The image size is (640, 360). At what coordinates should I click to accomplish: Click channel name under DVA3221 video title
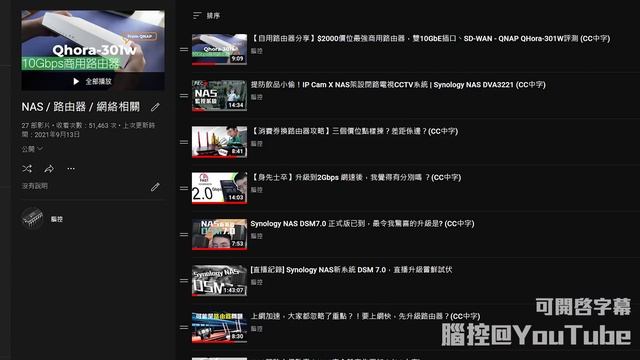(256, 97)
